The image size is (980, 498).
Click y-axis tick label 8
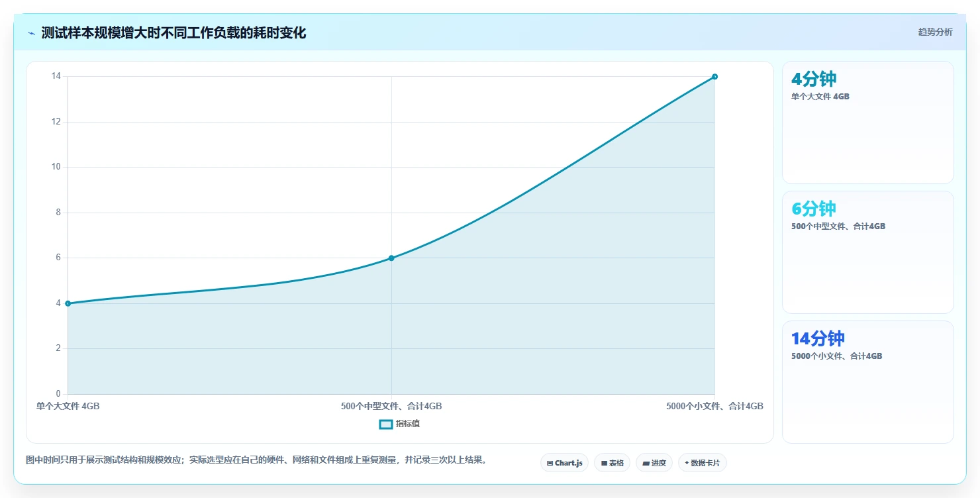pyautogui.click(x=58, y=213)
